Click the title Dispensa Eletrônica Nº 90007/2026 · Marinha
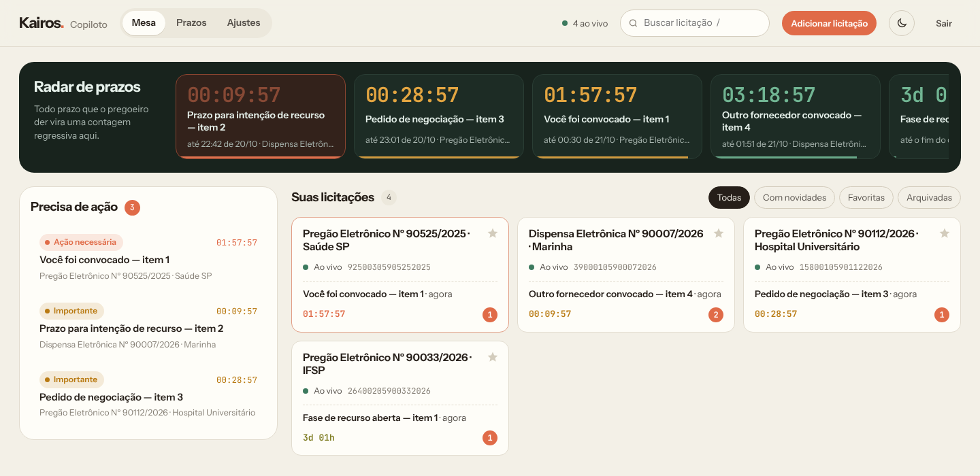Screen dimensions: 980x476 point(616,240)
